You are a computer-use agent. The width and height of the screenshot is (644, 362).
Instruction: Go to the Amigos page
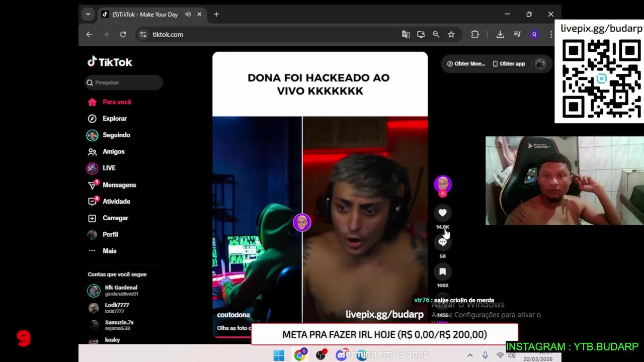click(114, 151)
